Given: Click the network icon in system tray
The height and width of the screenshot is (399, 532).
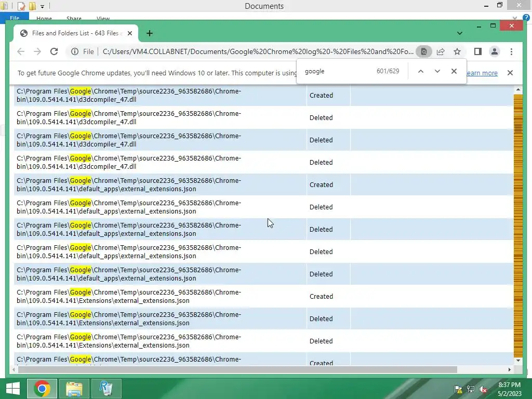Looking at the screenshot, I should 471,389.
